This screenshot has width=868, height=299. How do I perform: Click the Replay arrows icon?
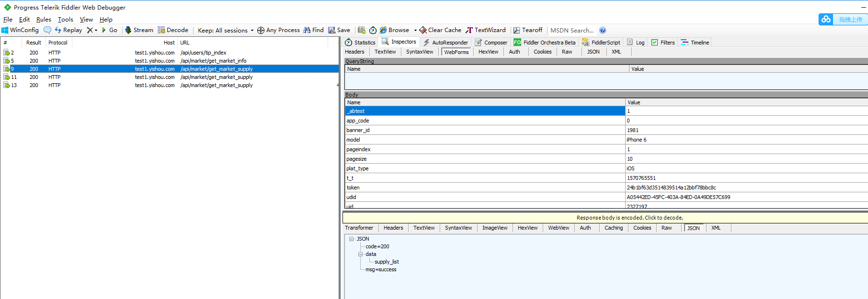click(58, 30)
